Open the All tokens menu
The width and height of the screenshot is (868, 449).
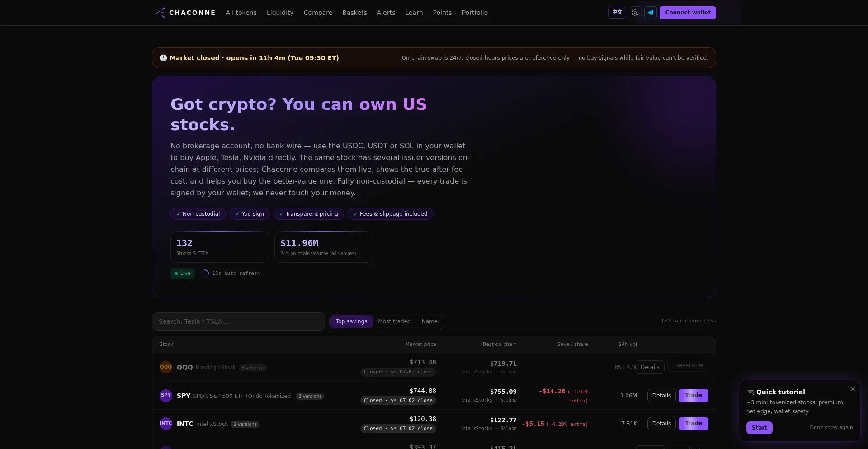[241, 13]
